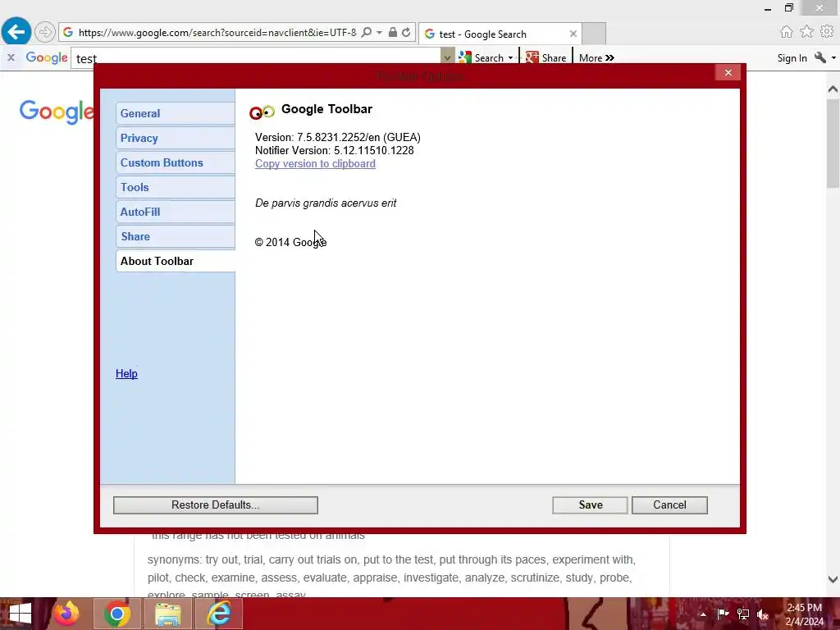Open Action Center flag icon

click(x=723, y=614)
